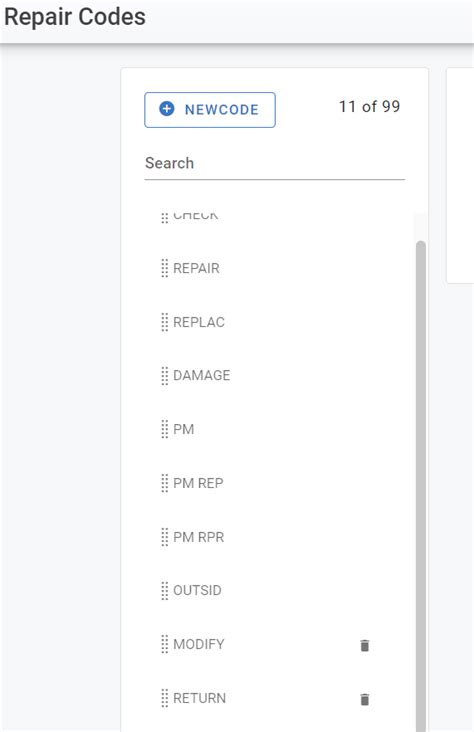Click the drag handle left of PM
Viewport: 474px width, 732px height.
click(164, 429)
